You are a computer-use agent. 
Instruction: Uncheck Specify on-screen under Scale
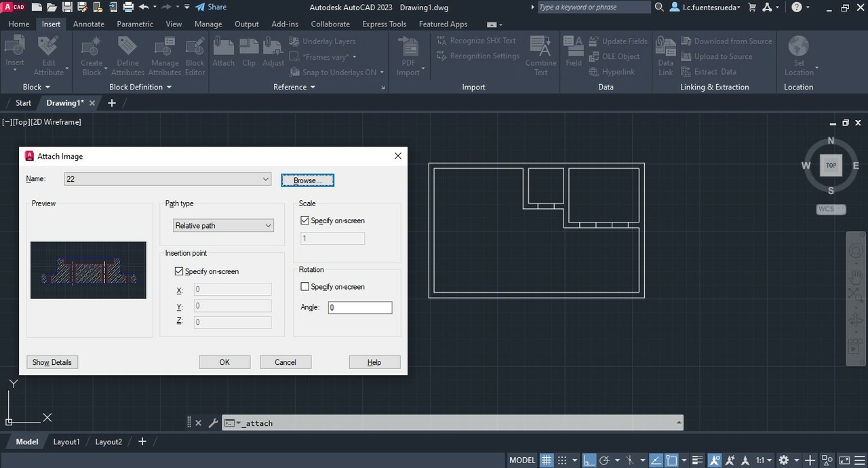(x=305, y=220)
